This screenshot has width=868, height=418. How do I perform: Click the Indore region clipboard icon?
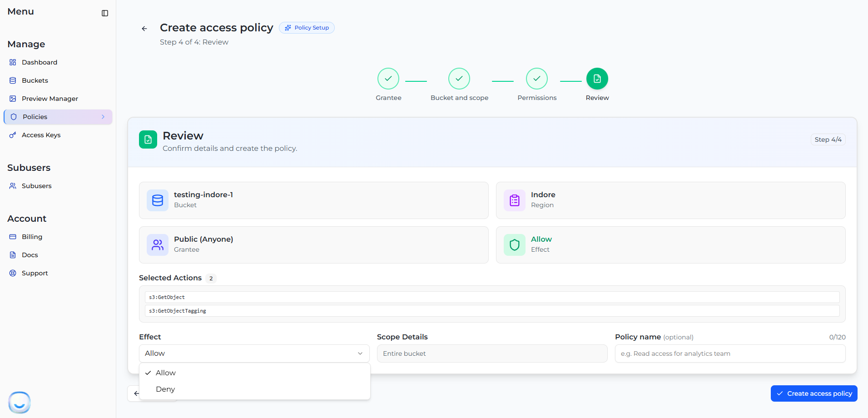click(x=515, y=200)
